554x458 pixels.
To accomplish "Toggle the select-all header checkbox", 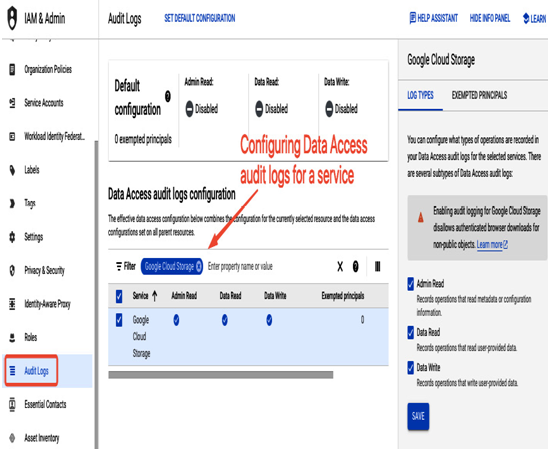I will coord(119,296).
